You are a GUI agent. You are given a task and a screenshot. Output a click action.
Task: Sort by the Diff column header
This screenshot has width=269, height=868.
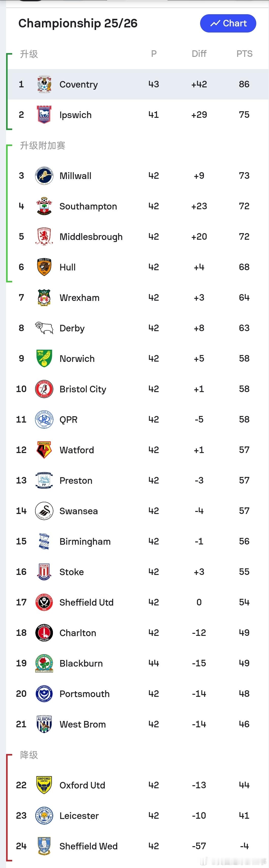tap(199, 54)
